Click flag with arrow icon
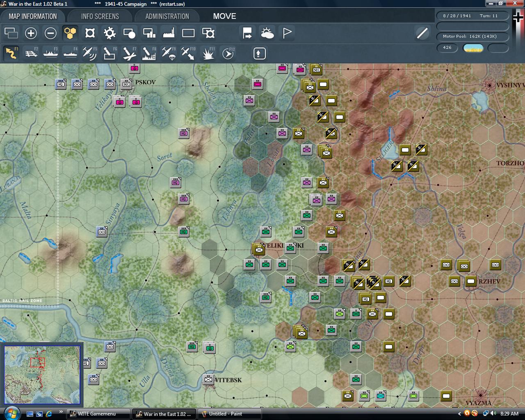Image resolution: width=525 pixels, height=420 pixels. (x=247, y=33)
